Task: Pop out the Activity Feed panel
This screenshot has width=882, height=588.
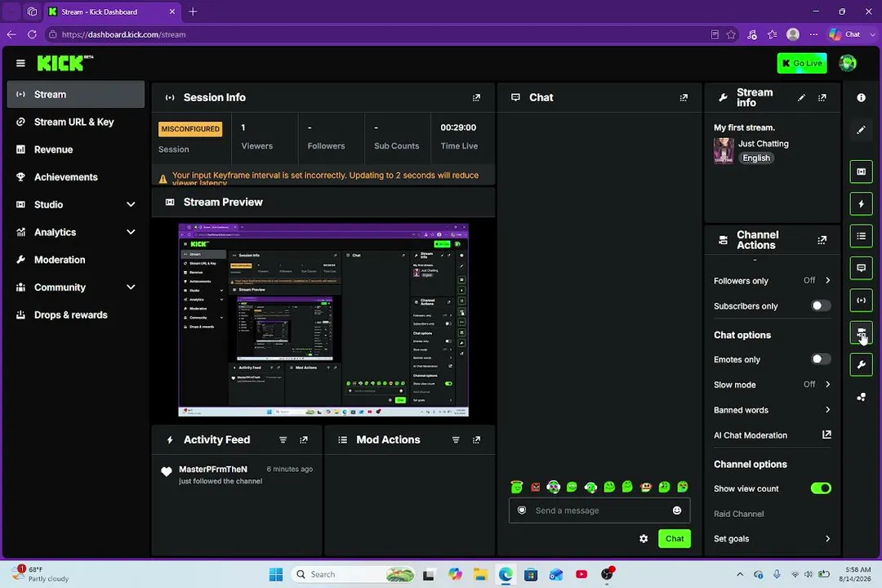Action: [x=304, y=440]
